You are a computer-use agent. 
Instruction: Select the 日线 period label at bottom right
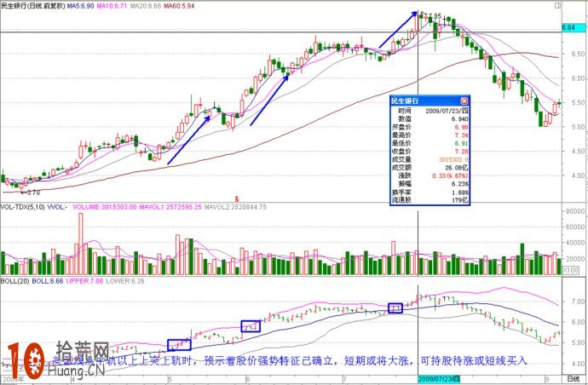click(574, 379)
